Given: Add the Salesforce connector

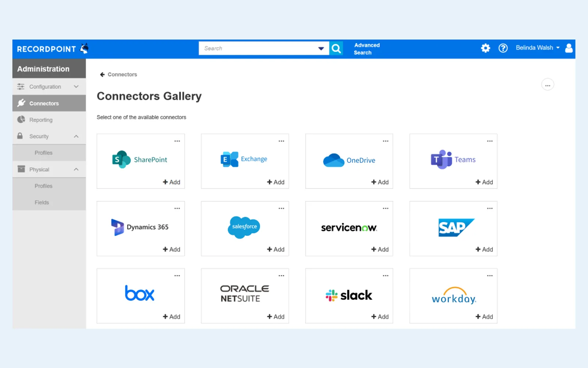Looking at the screenshot, I should tap(276, 250).
